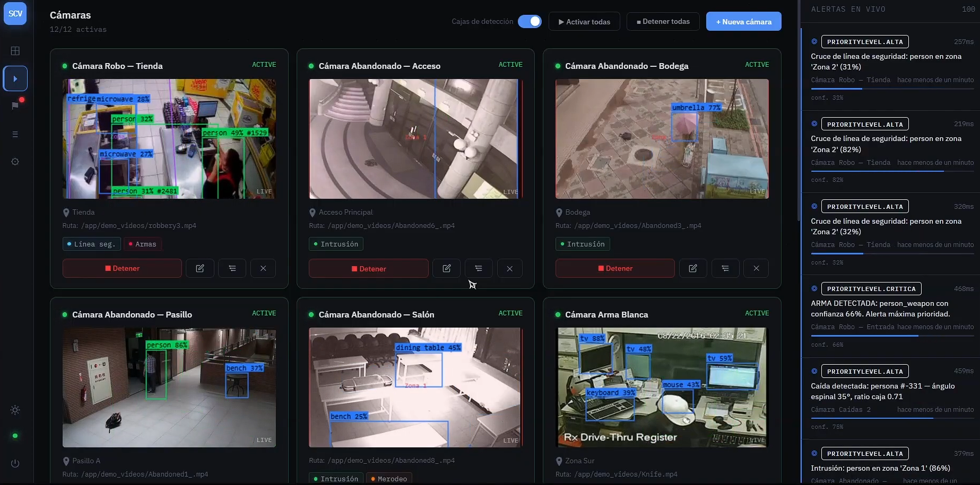Open the list icon in sidebar
The height and width of the screenshot is (485, 980).
click(x=15, y=134)
